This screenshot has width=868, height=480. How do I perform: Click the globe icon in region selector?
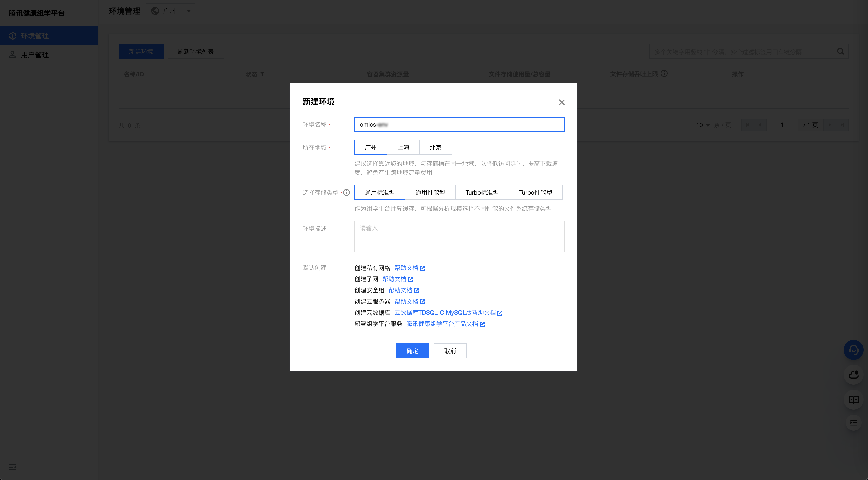coord(155,11)
